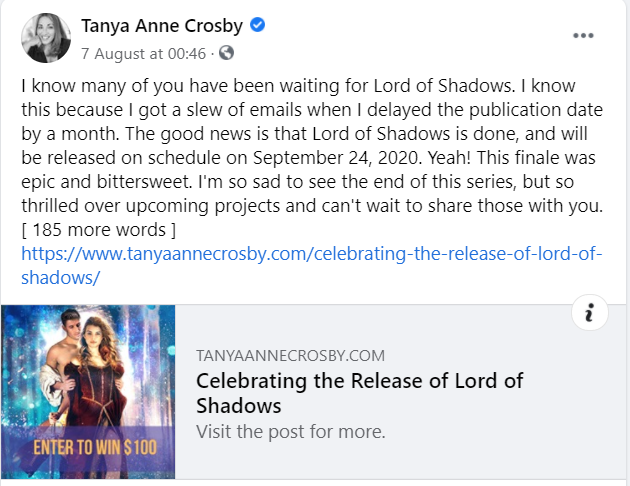The image size is (630, 486).
Task: Click the "ENTER TO WIN $100" banner
Action: [95, 447]
